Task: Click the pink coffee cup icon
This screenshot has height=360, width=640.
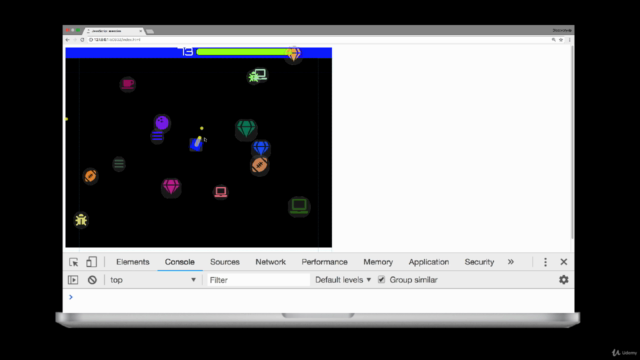Action: coord(128,84)
